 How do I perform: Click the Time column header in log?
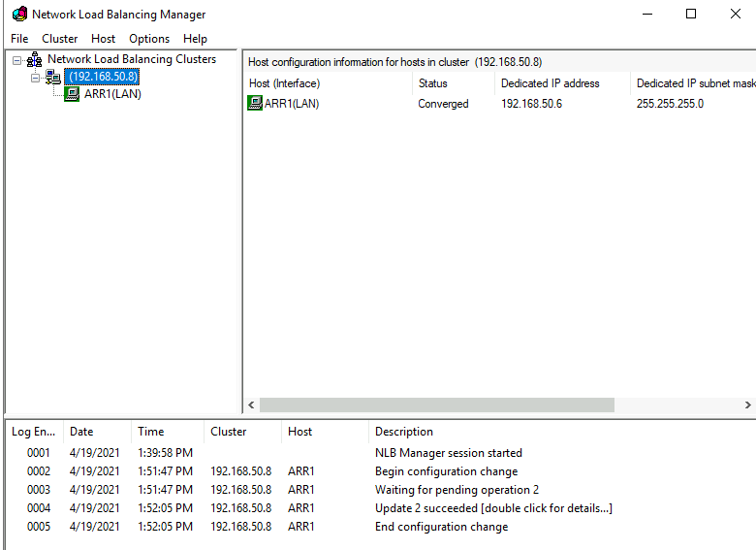(x=168, y=432)
